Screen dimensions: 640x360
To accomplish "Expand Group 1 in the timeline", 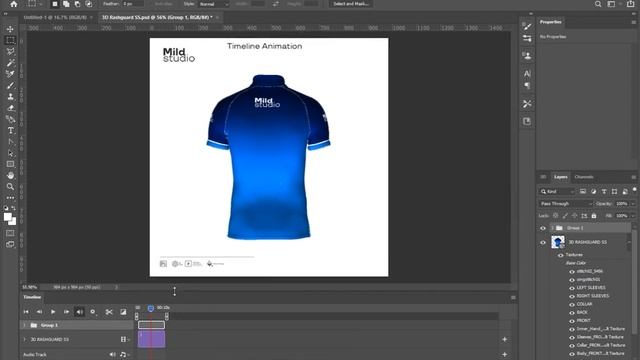I will click(24, 325).
